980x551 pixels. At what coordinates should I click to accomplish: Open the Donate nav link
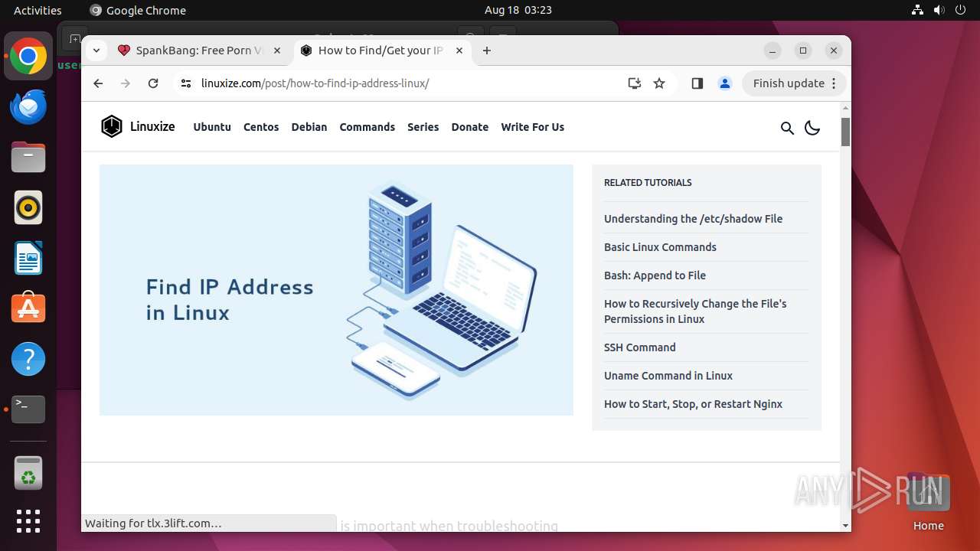470,127
